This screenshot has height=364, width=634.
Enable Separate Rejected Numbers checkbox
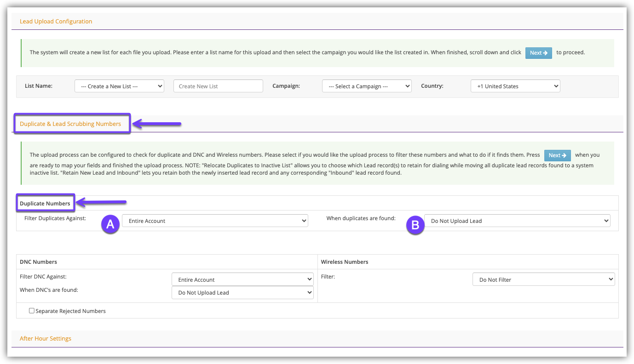pos(32,311)
